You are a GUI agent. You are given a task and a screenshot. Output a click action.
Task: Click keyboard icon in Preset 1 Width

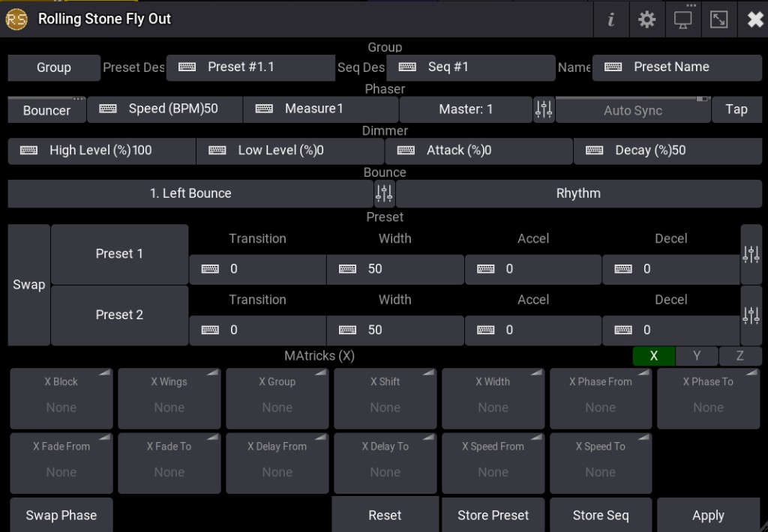[348, 269]
